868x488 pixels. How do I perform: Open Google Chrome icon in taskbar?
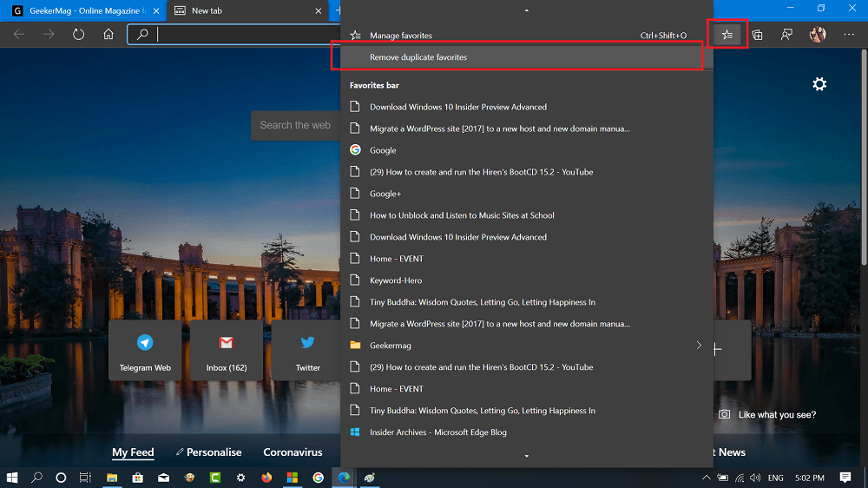[318, 478]
